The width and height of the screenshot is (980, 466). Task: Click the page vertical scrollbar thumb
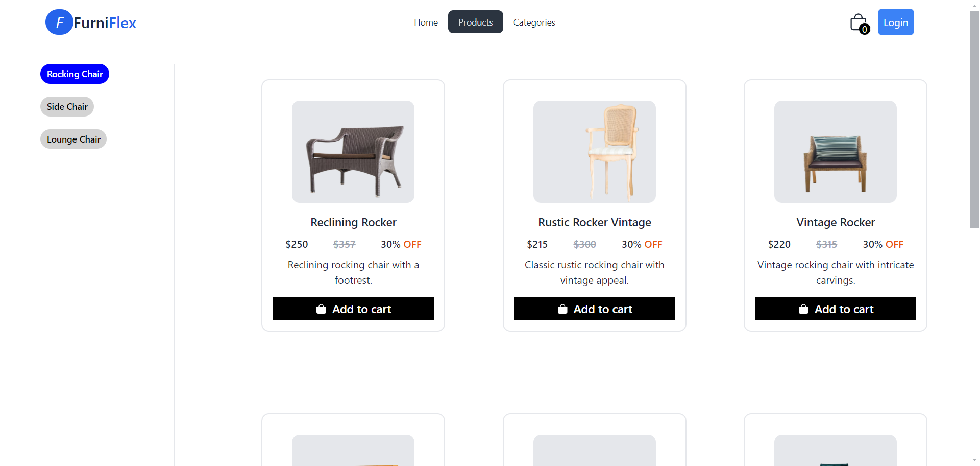click(974, 119)
